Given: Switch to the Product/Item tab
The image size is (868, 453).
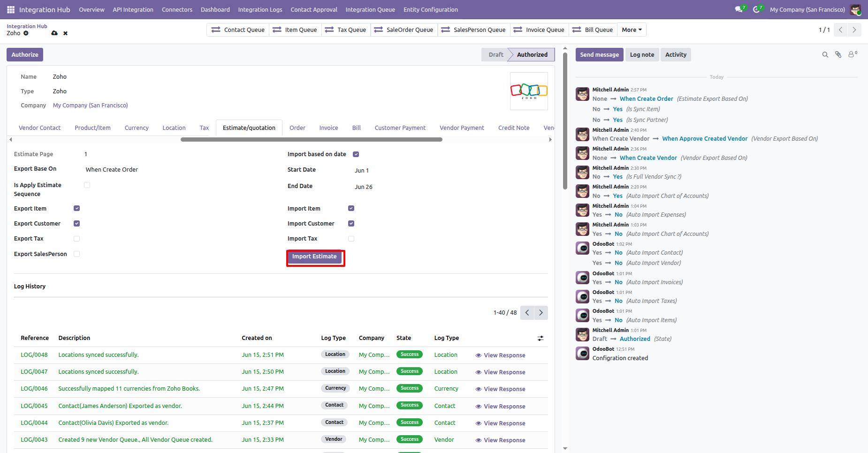Looking at the screenshot, I should tap(93, 128).
